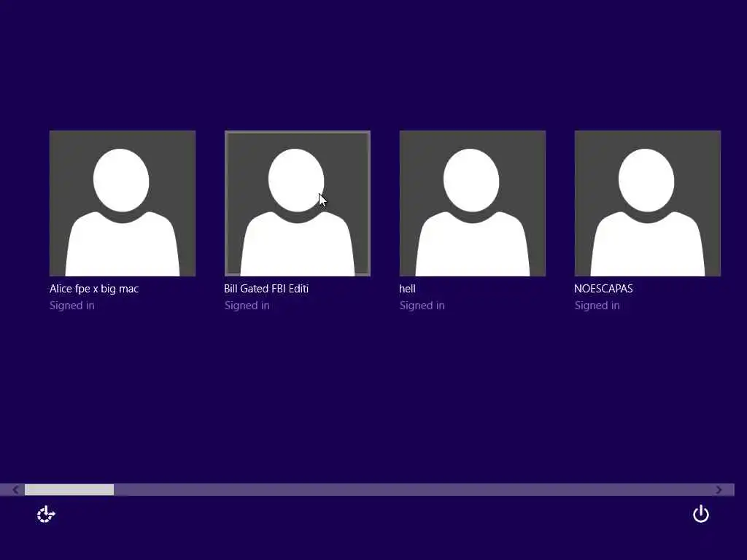This screenshot has width=747, height=560.
Task: Select the Alice fpe x big mac avatar
Action: [123, 203]
